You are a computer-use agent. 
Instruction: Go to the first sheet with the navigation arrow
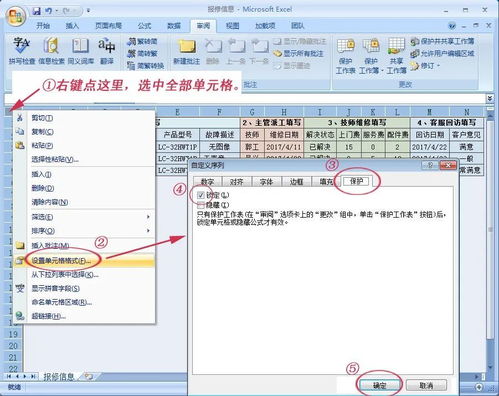(x=9, y=377)
